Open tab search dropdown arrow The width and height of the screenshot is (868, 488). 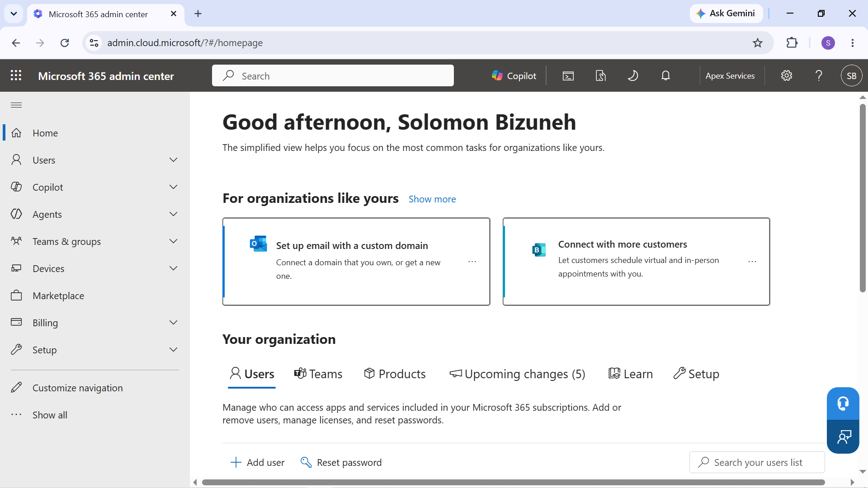[14, 14]
